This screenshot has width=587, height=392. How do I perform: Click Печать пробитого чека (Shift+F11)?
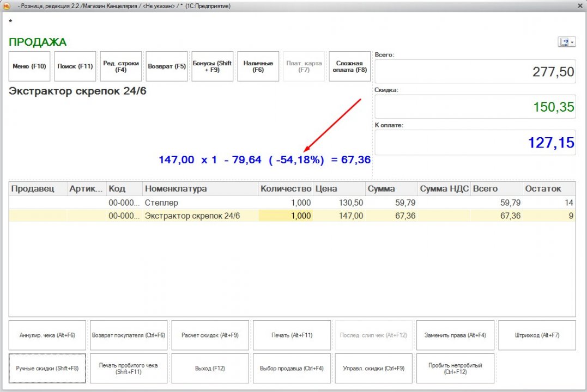[129, 369]
